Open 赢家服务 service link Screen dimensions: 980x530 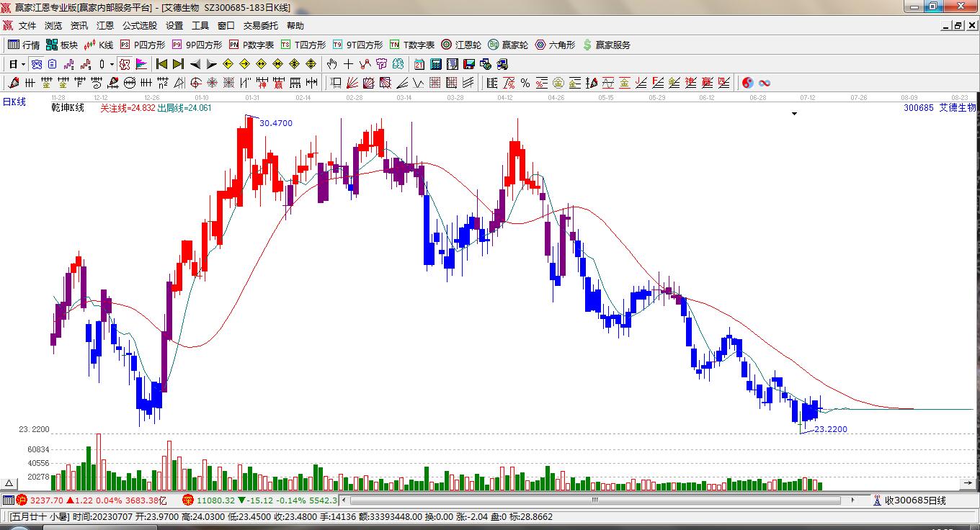click(x=607, y=45)
